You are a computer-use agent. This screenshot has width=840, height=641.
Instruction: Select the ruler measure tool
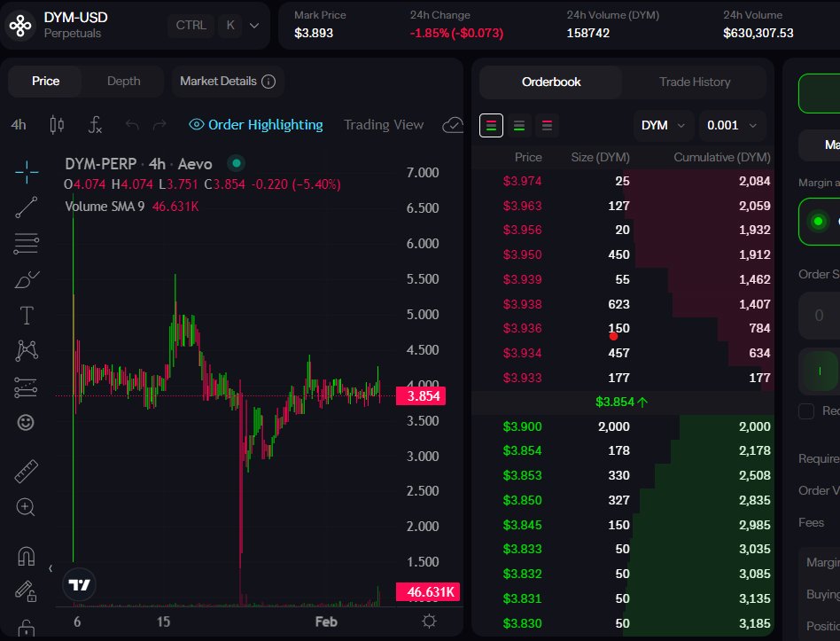pos(26,471)
